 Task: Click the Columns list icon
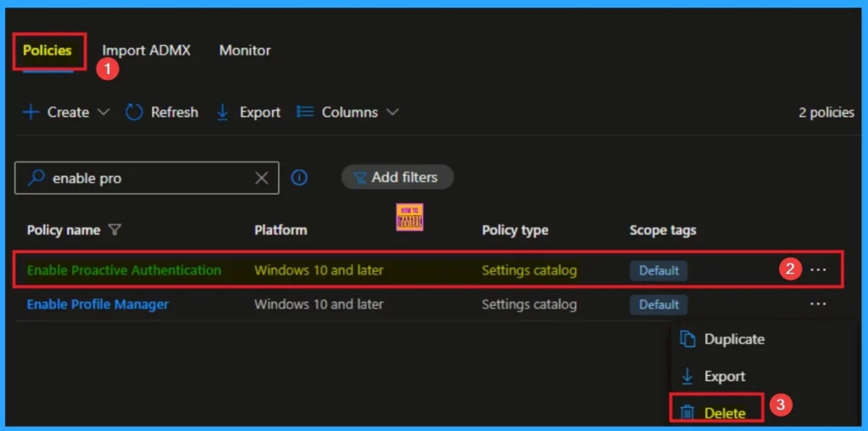point(305,112)
